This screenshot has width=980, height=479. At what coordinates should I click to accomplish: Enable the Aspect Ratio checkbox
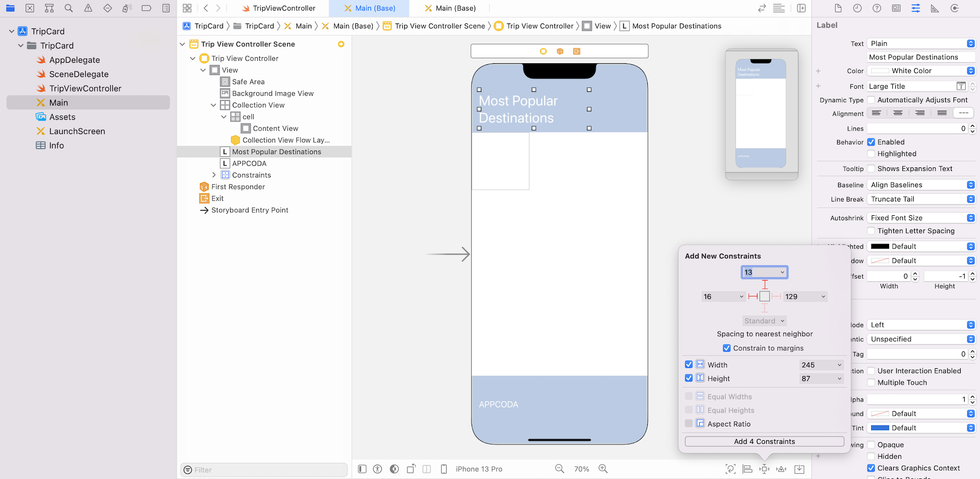[x=689, y=424]
